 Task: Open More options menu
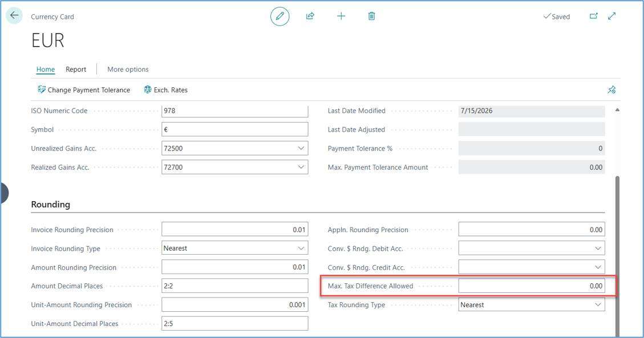coord(128,70)
